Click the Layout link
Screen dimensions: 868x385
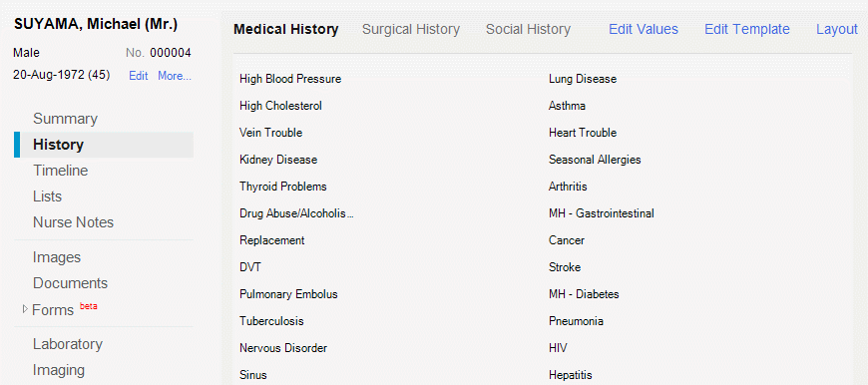point(836,29)
